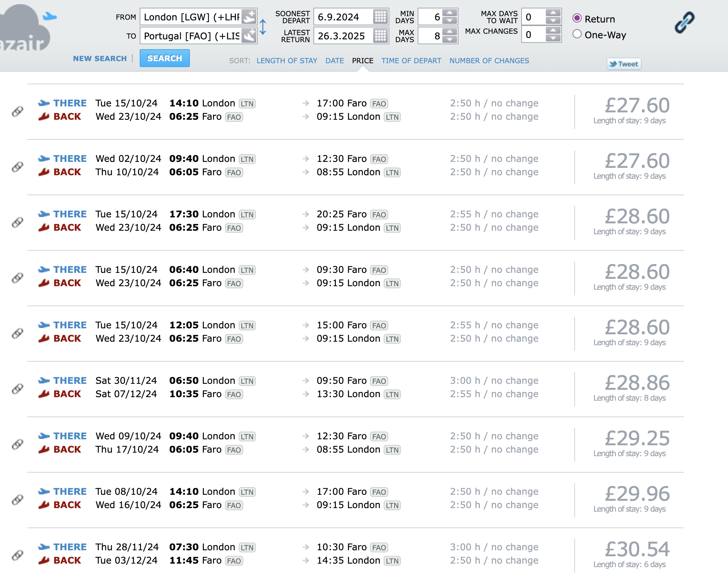Sort results by Length of Stay
728x578 pixels.
pos(286,61)
